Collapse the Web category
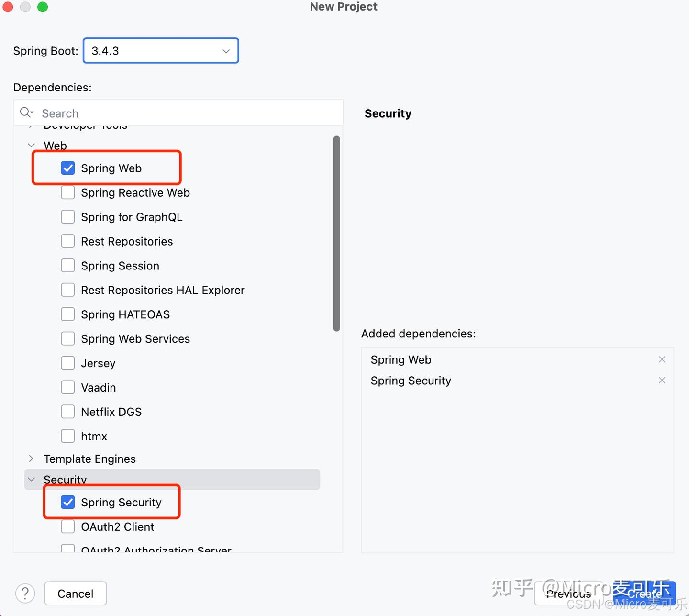This screenshot has height=616, width=689. 31,146
